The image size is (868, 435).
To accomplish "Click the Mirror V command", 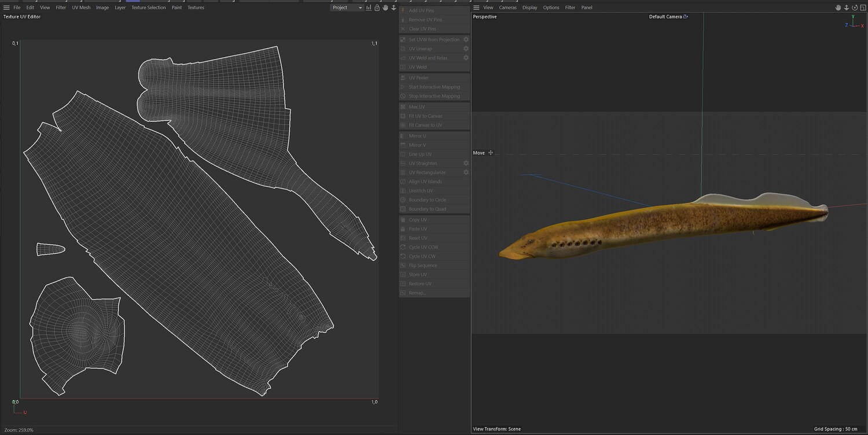I will pos(435,145).
